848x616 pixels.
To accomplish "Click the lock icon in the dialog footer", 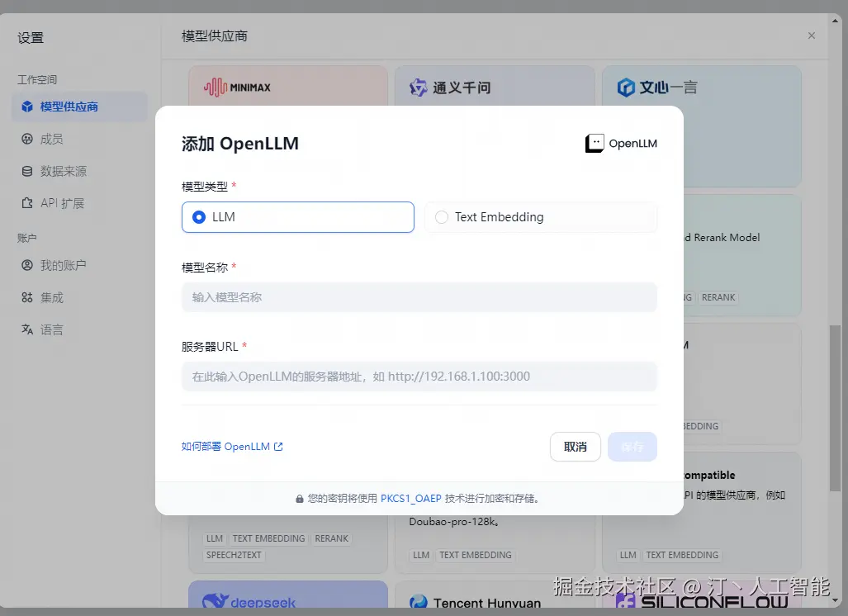I will [299, 499].
